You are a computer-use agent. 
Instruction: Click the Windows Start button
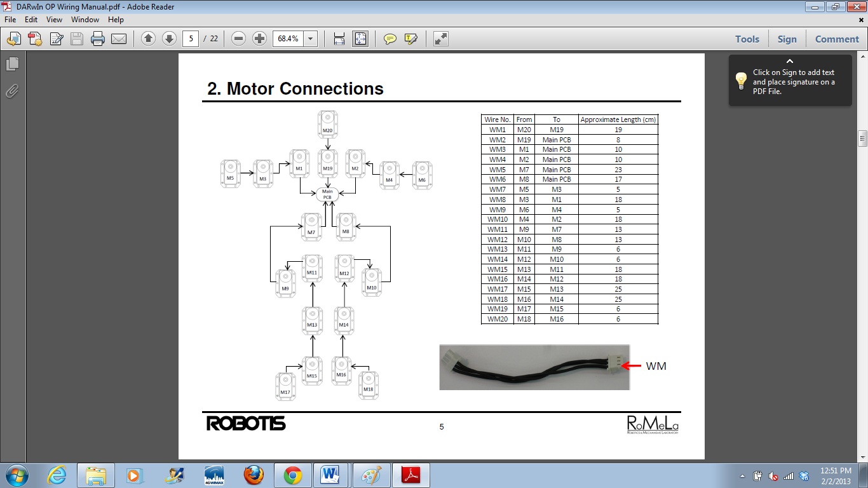tap(16, 475)
